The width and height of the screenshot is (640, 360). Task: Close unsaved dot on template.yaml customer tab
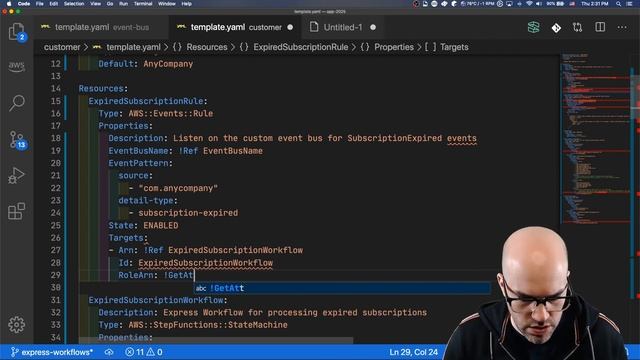[x=290, y=27]
